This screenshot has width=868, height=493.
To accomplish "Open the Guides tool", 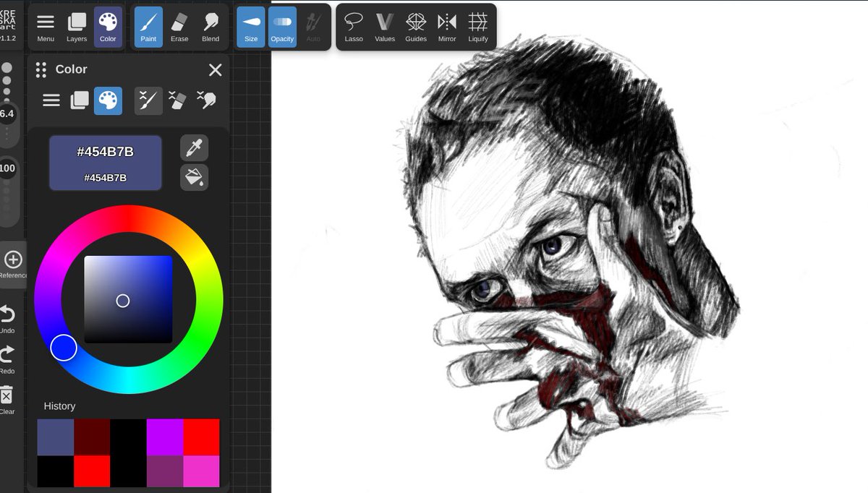I will (x=416, y=27).
